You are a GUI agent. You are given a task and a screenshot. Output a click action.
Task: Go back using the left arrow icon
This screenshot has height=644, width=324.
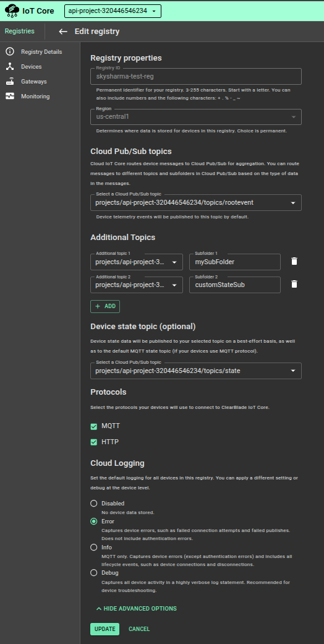(63, 32)
